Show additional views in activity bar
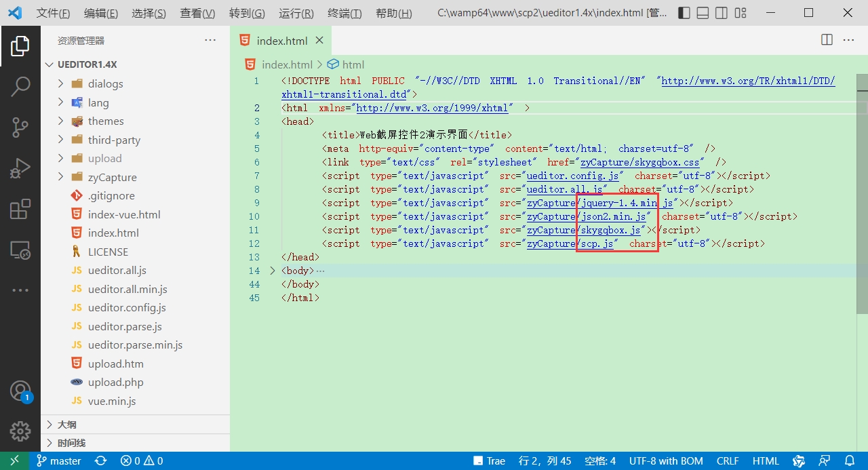Screen dimensions: 868x470 pyautogui.click(x=20, y=290)
